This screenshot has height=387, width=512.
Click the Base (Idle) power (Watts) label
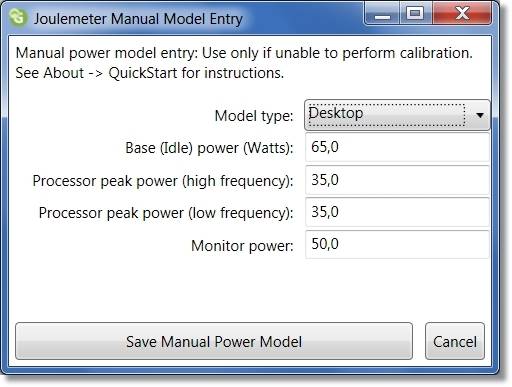point(209,148)
